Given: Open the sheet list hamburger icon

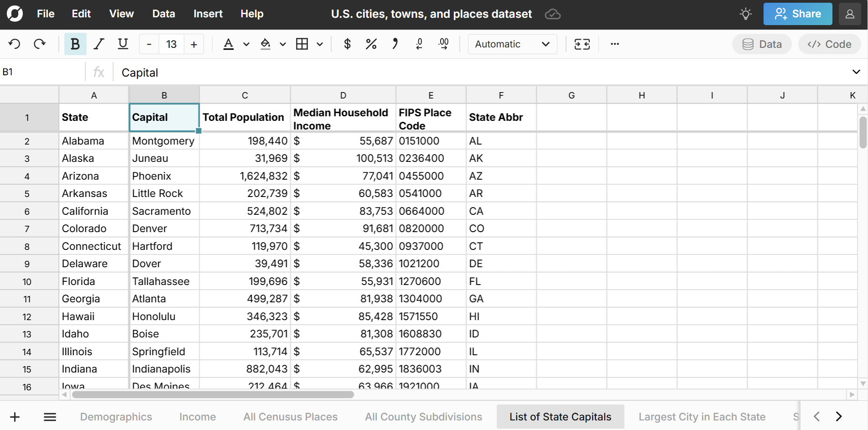Looking at the screenshot, I should point(50,416).
